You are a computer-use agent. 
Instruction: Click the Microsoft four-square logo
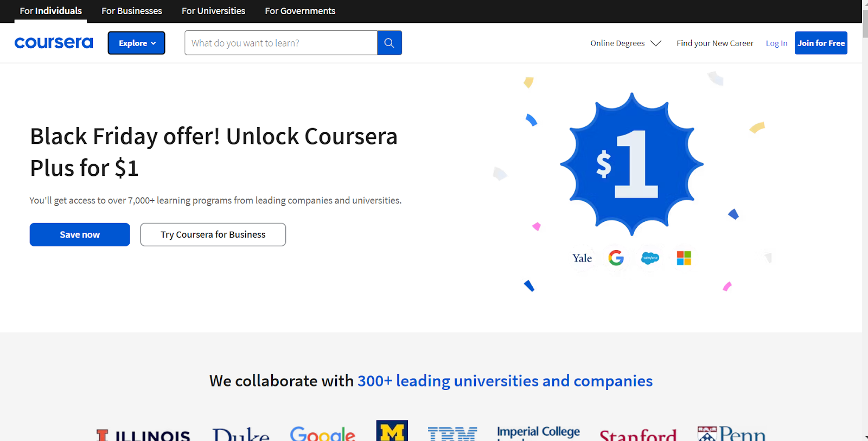(x=684, y=258)
